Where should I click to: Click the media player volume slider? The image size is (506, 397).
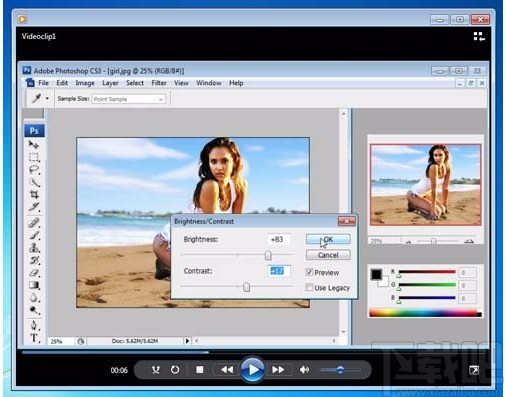pyautogui.click(x=340, y=370)
